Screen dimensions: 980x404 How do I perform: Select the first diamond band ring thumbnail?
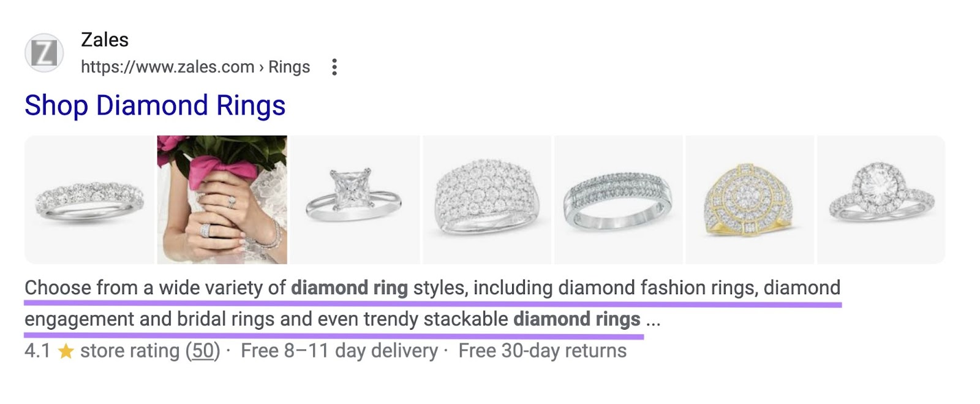pyautogui.click(x=89, y=200)
